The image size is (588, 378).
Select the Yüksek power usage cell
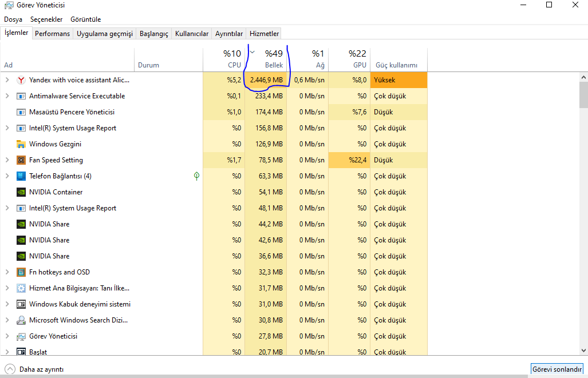coord(398,80)
